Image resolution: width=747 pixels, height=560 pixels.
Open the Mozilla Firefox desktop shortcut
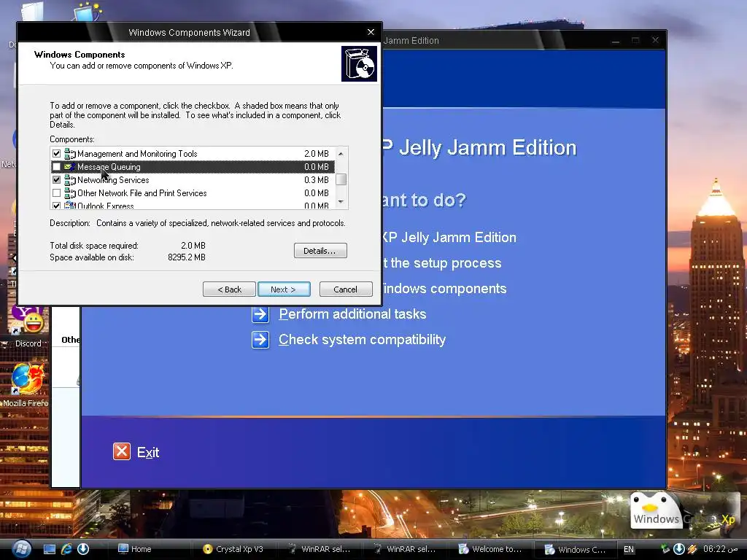26,386
